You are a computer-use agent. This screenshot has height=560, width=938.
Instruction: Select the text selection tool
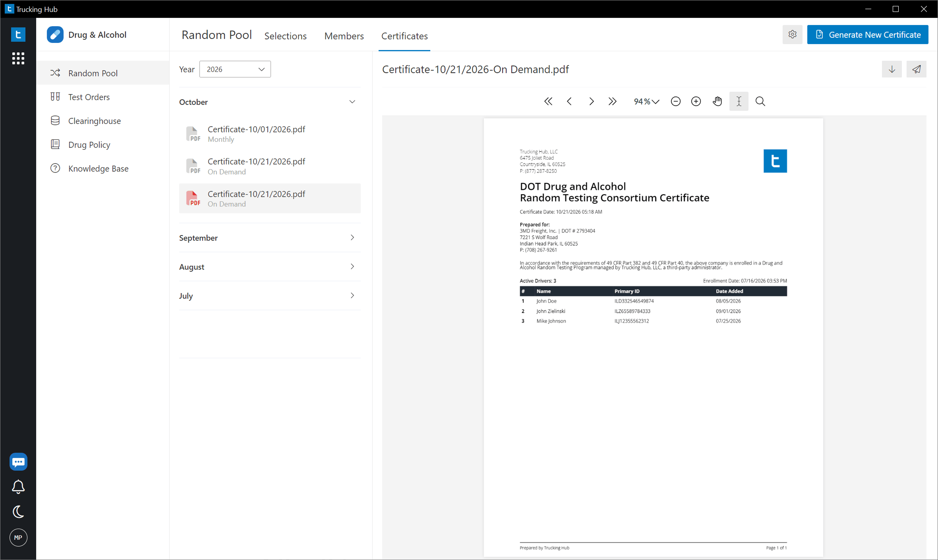click(739, 101)
